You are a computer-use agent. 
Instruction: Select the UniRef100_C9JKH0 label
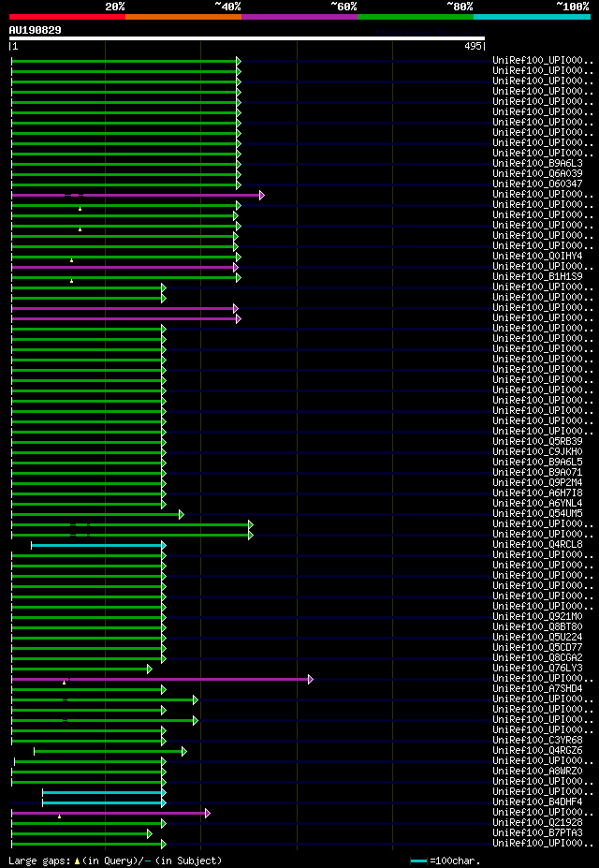[537, 452]
